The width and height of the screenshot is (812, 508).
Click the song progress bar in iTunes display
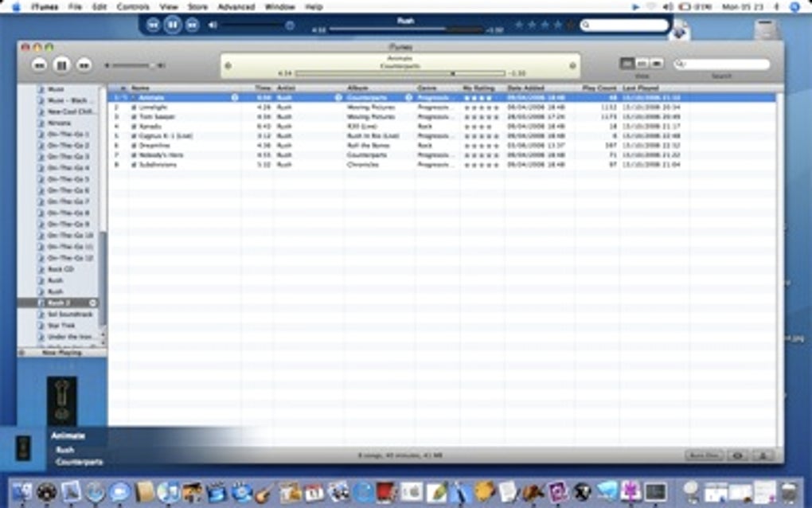(400, 73)
